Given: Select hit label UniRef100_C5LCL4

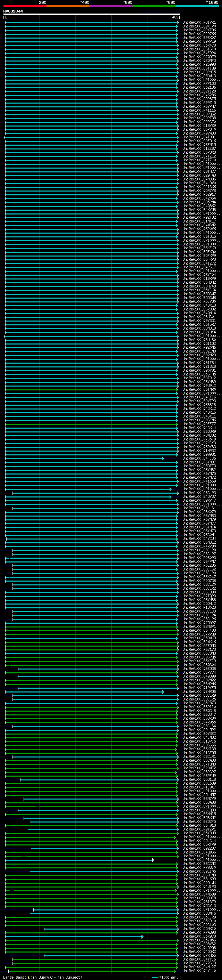Looking at the screenshot, I should pos(199,841).
